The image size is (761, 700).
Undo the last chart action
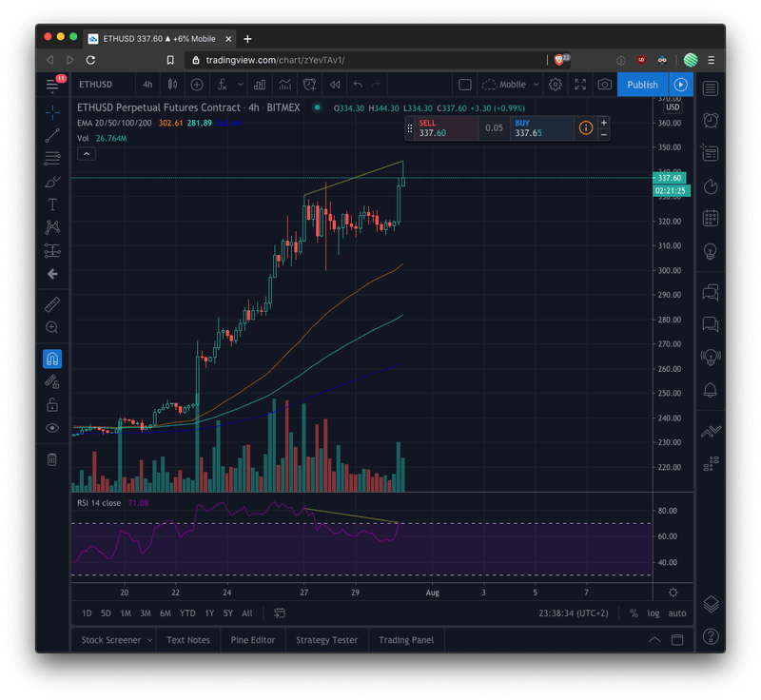click(x=359, y=85)
